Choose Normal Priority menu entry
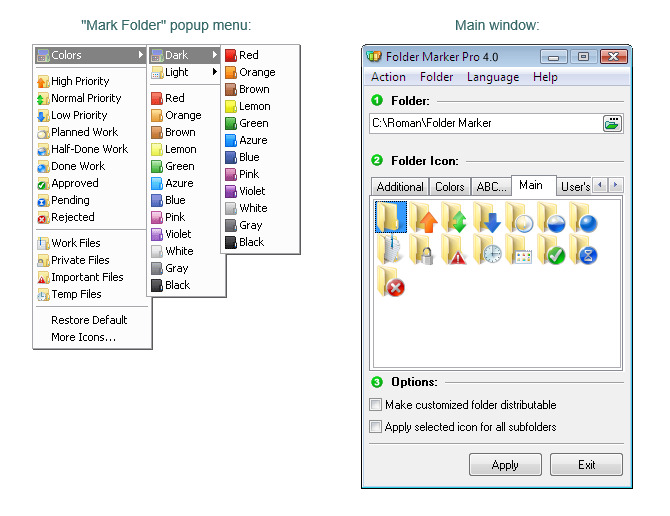The height and width of the screenshot is (516, 670). (x=91, y=98)
